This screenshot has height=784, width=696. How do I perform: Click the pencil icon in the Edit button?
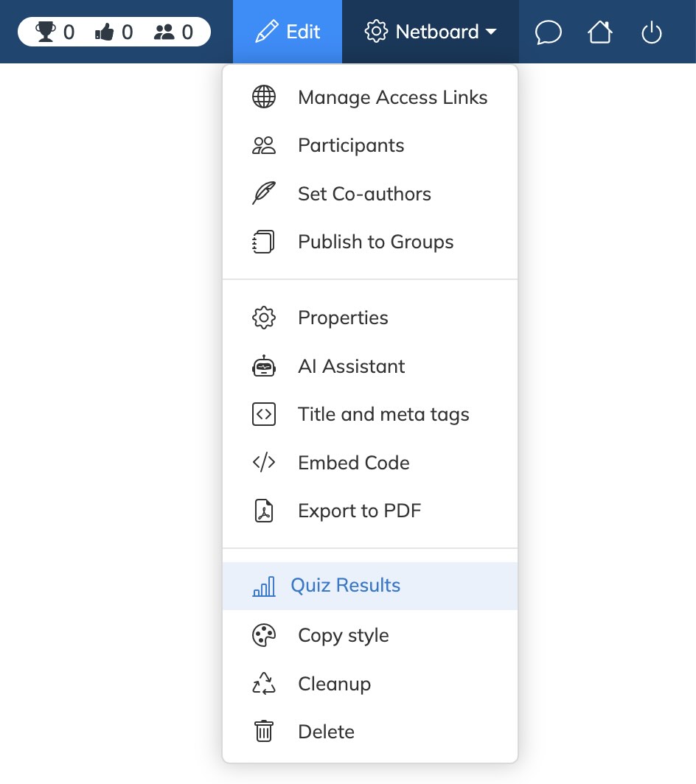[x=267, y=32]
